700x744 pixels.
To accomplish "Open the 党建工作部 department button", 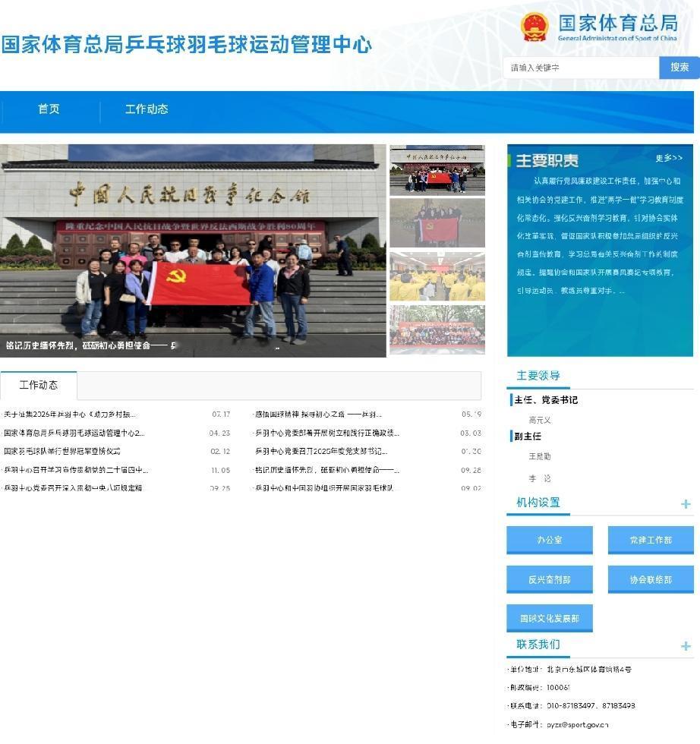I will 651,540.
